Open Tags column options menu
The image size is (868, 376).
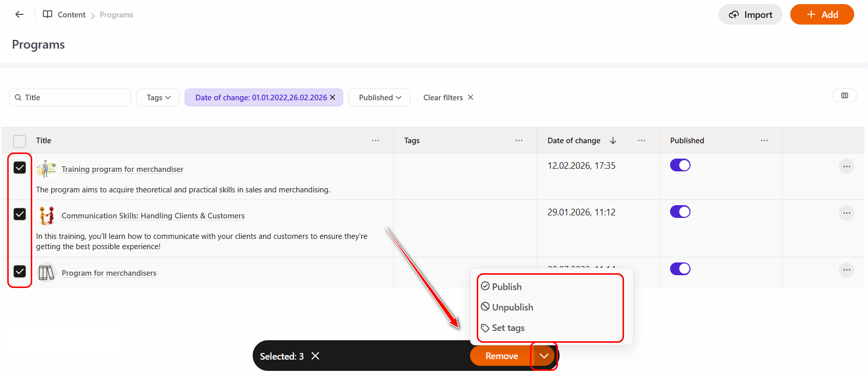click(519, 140)
